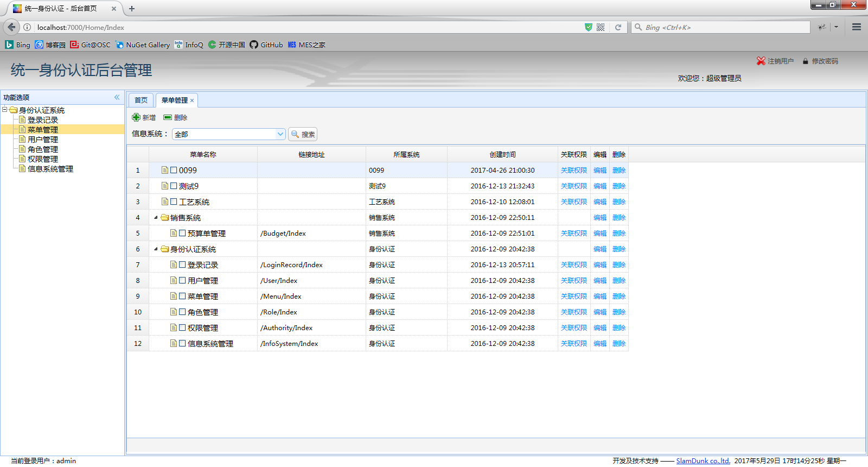Click 删除 link for 工艺系统 row
The height and width of the screenshot is (467, 868).
pos(618,201)
